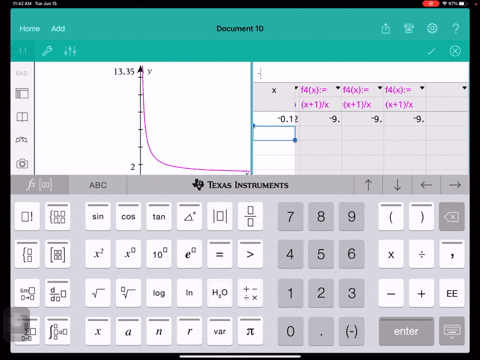Insert the sin function

pos(98,216)
